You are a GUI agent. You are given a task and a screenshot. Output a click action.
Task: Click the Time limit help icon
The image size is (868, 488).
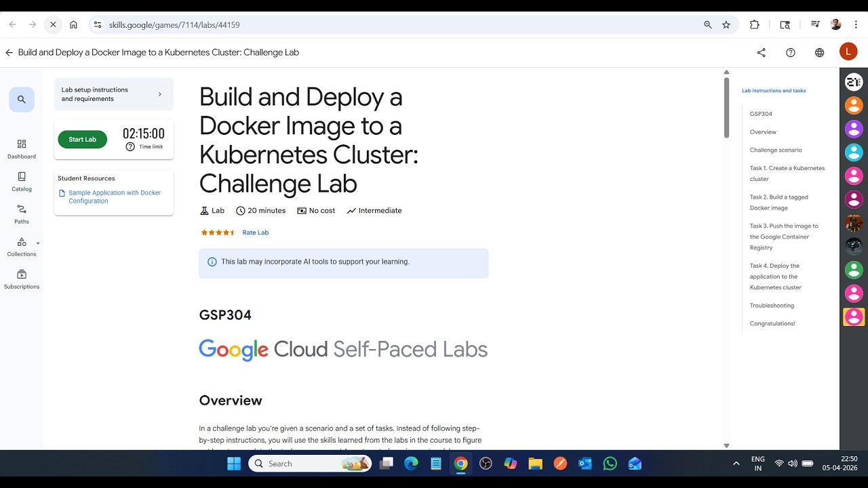coord(130,146)
